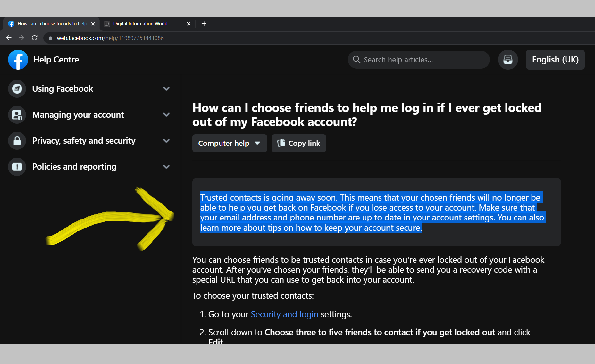The image size is (595, 364).
Task: Click the Managing your account icon
Action: point(17,115)
